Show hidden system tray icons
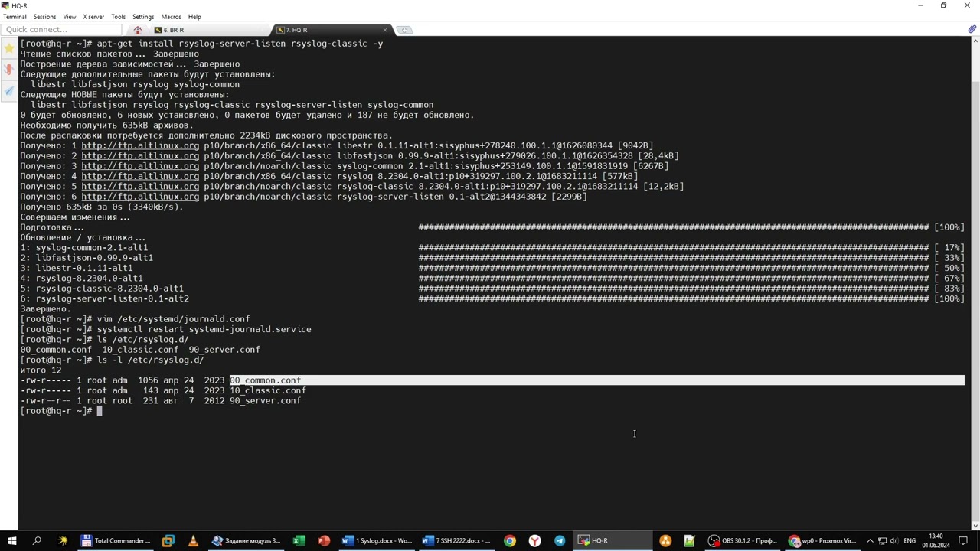Image resolution: width=980 pixels, height=551 pixels. coord(870,540)
